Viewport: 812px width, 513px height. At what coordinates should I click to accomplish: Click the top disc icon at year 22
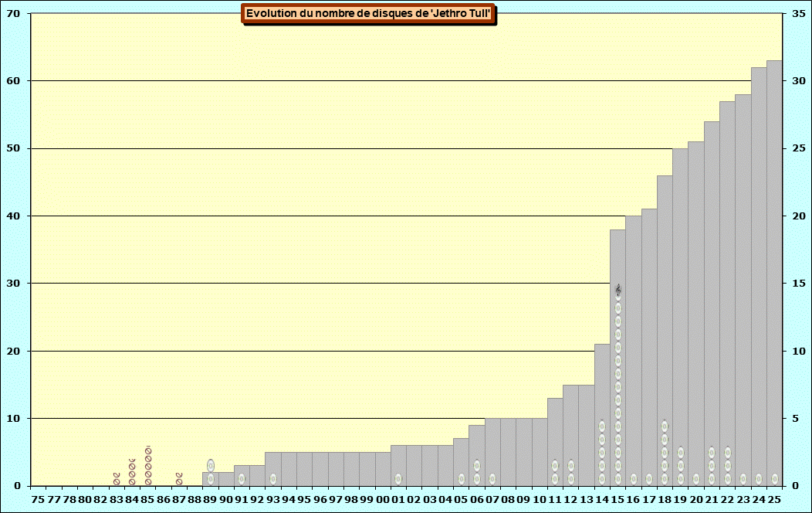pyautogui.click(x=728, y=453)
